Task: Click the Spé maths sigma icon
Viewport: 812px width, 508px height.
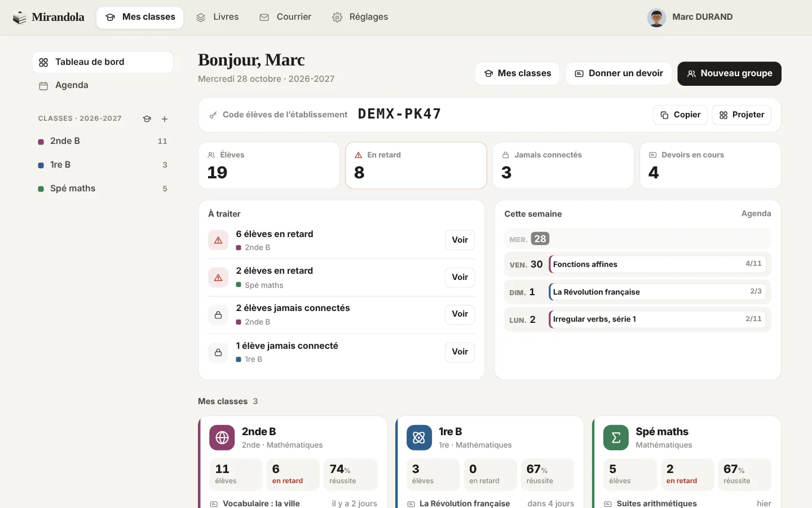Action: pos(616,437)
